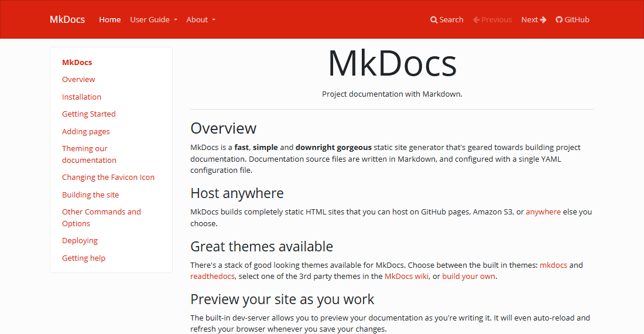Jump to Changing the Favicon Icon
This screenshot has height=334, width=644.
click(x=108, y=177)
